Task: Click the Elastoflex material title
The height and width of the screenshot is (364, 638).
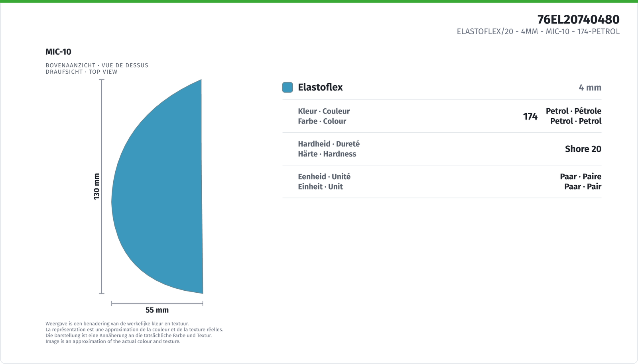Action: coord(320,87)
